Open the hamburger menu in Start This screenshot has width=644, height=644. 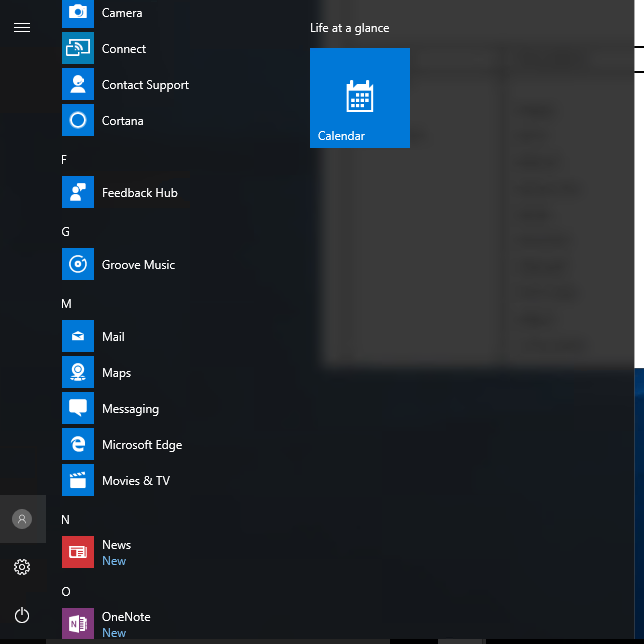pos(22,28)
